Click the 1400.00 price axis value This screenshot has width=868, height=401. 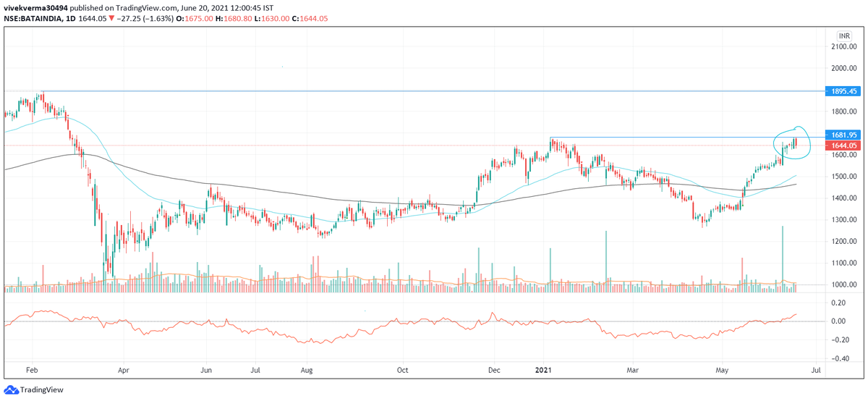[845, 198]
